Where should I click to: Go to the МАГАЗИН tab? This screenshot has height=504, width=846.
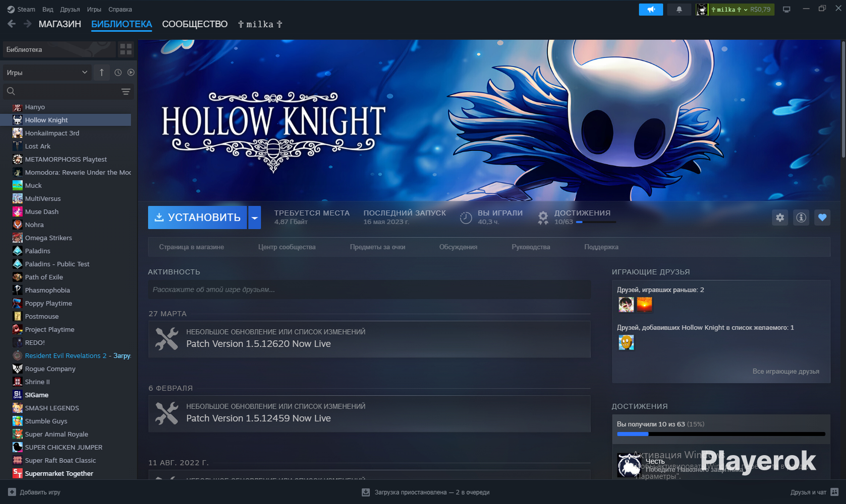[60, 24]
